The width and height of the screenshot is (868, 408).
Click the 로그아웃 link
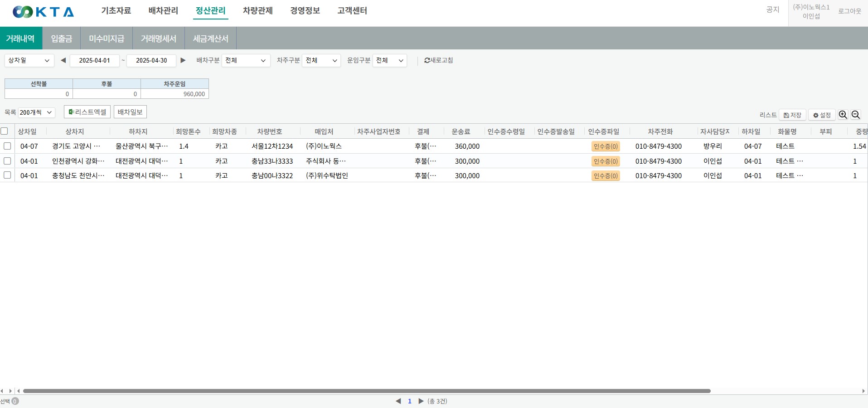849,11
